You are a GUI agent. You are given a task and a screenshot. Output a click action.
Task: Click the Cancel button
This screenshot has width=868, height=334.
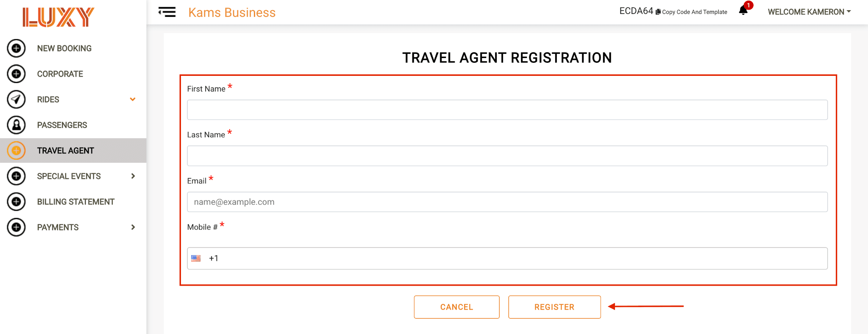coord(456,307)
